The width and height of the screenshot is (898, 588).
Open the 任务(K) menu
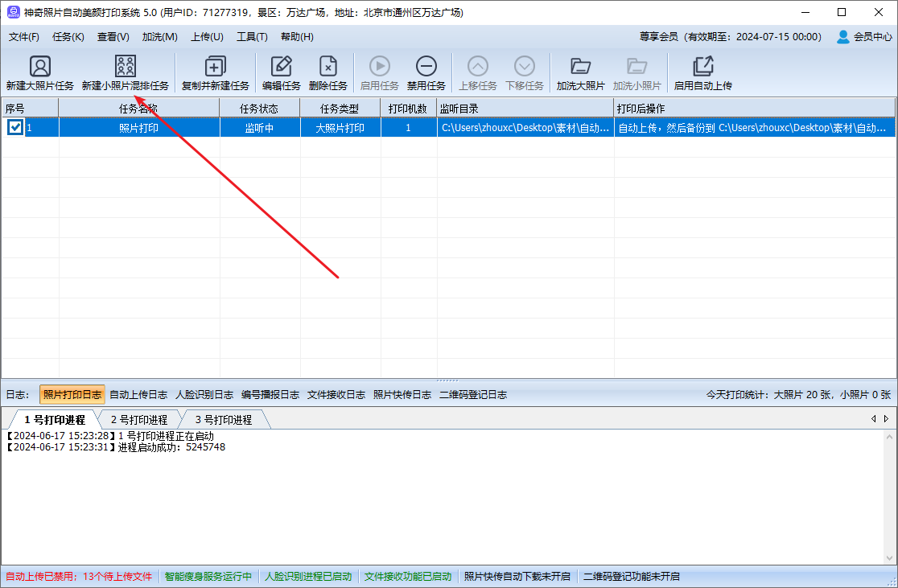point(68,36)
